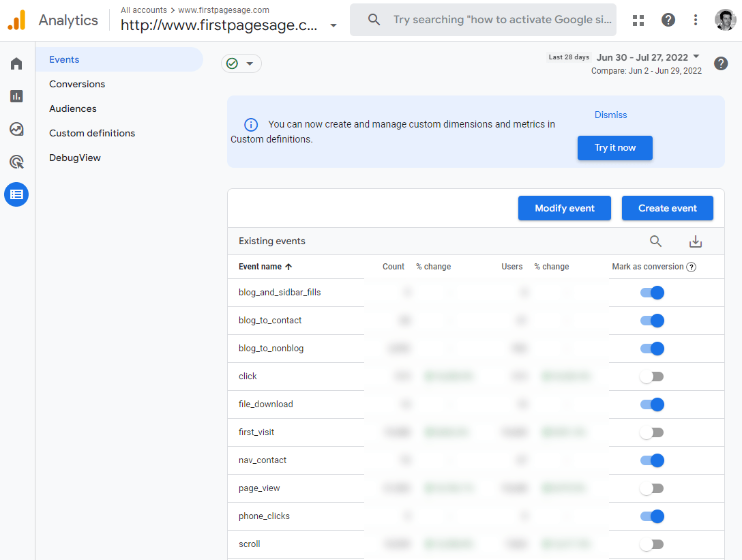This screenshot has width=742, height=560.
Task: Open the Home icon in sidebar
Action: tap(16, 63)
